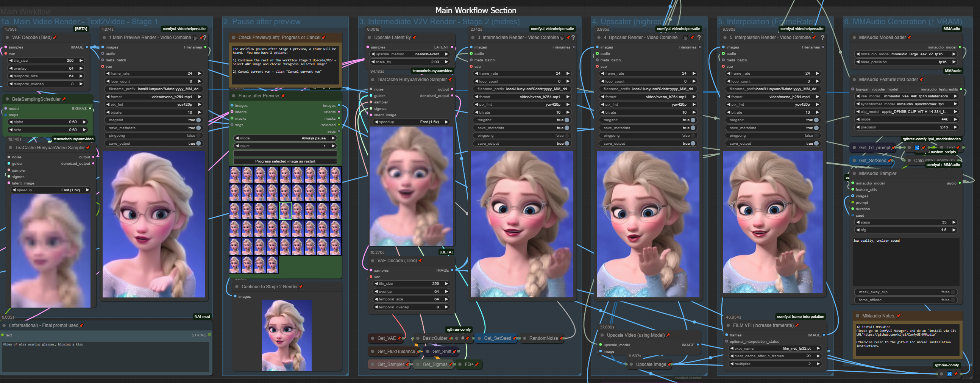
Task: Click the pin icon on MMaudio Notes node
Action: (898, 316)
